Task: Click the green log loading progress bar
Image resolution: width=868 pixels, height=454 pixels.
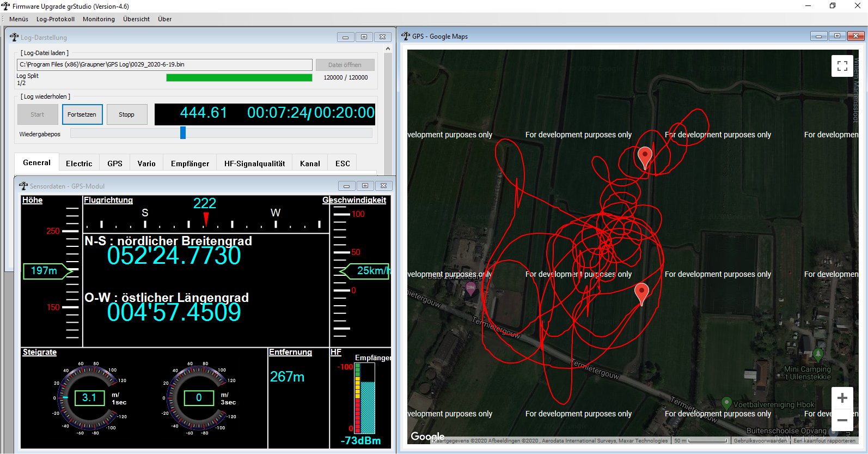Action: (239, 77)
